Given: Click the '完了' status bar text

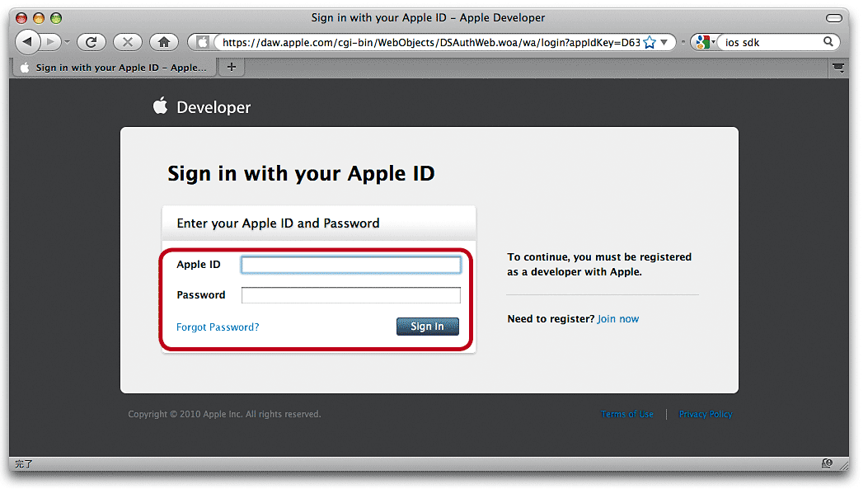Looking at the screenshot, I should click(23, 464).
